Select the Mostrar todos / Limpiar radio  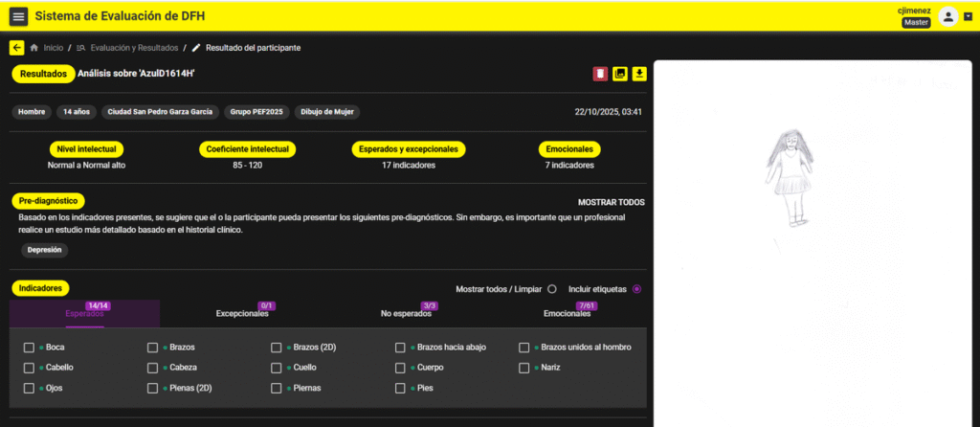point(551,289)
